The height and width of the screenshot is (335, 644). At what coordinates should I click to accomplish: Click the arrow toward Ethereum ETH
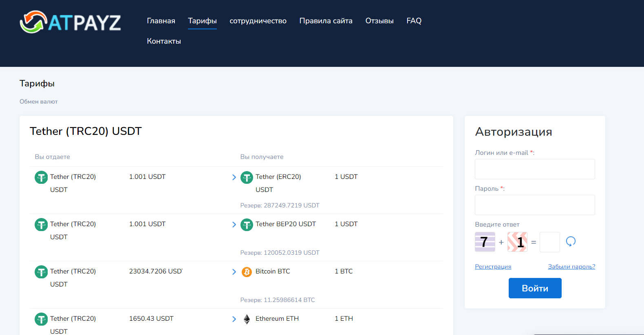(234, 319)
